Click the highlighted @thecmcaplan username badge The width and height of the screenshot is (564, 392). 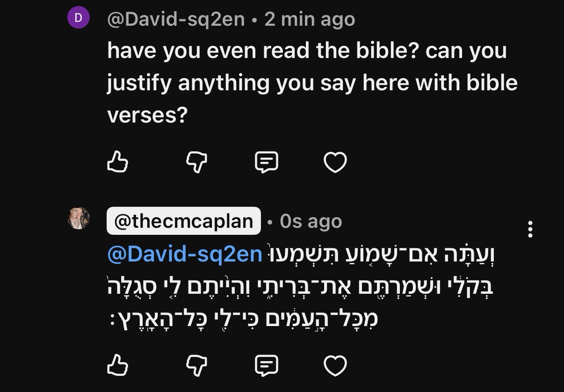(x=183, y=221)
